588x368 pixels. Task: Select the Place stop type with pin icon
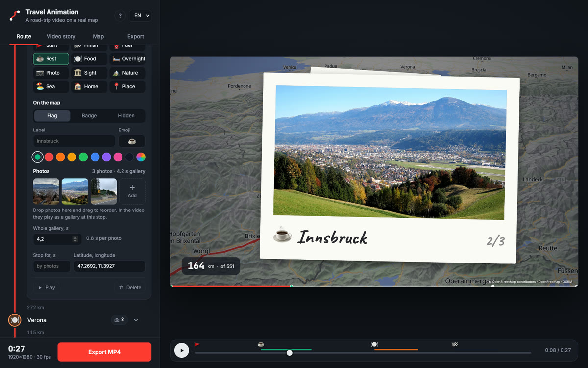(127, 86)
